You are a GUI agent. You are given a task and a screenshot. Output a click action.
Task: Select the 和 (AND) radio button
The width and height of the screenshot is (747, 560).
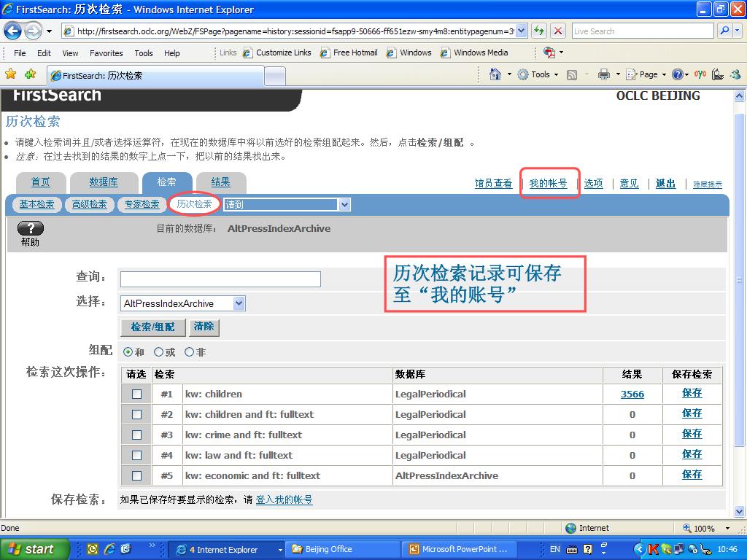coord(128,352)
